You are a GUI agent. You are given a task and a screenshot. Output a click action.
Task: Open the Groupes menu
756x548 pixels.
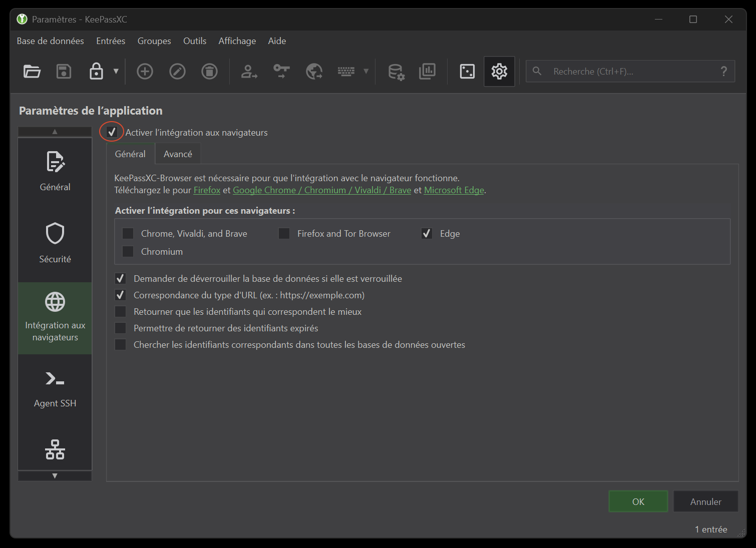pos(154,41)
